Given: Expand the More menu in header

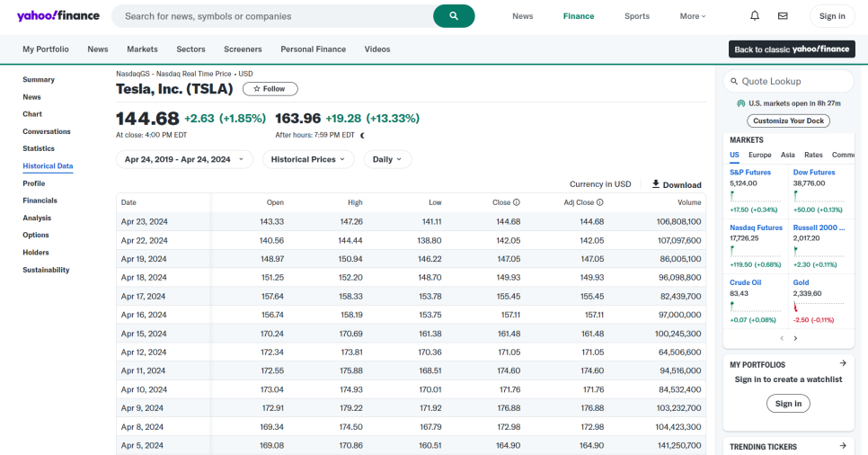Looking at the screenshot, I should tap(693, 16).
